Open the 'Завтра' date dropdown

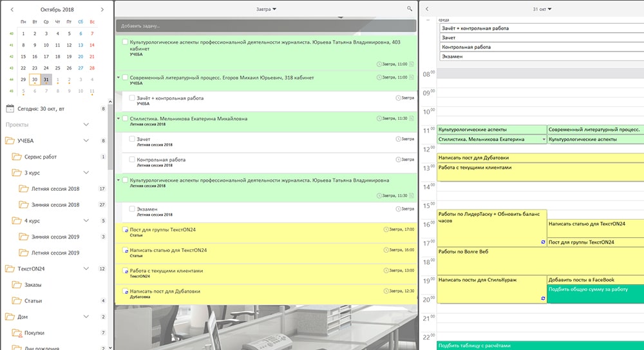266,9
